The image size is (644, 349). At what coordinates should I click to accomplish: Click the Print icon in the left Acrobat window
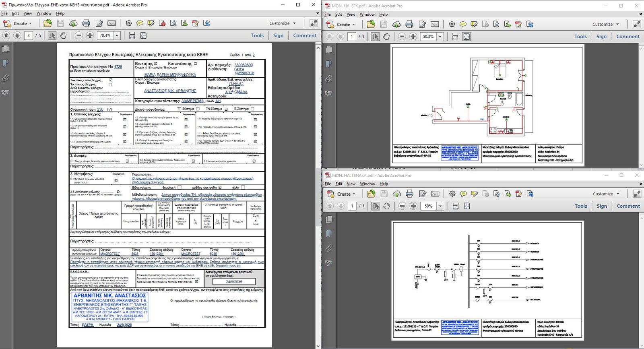click(x=86, y=23)
